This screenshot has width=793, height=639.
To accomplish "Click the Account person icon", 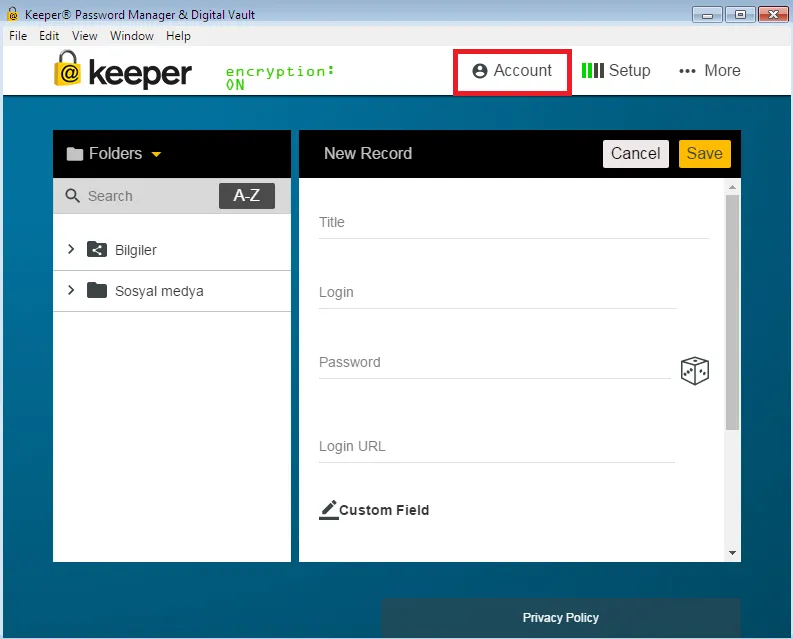I will tap(479, 71).
